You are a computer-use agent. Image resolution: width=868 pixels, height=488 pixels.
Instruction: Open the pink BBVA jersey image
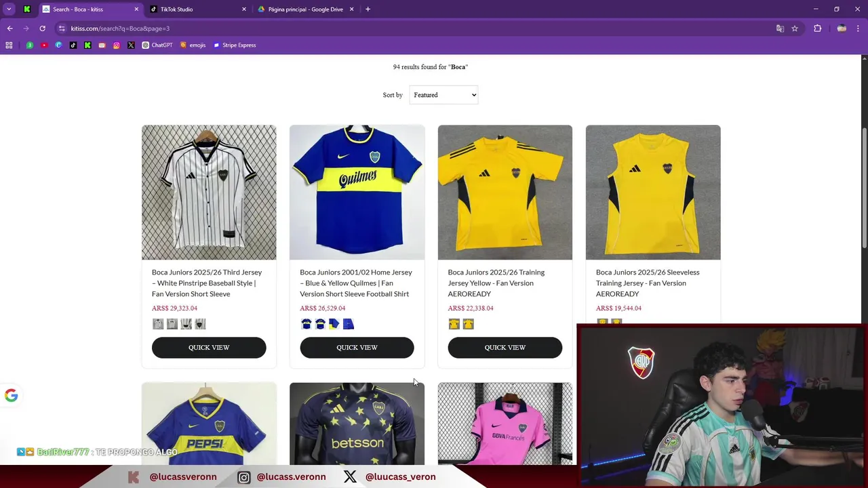click(x=505, y=424)
